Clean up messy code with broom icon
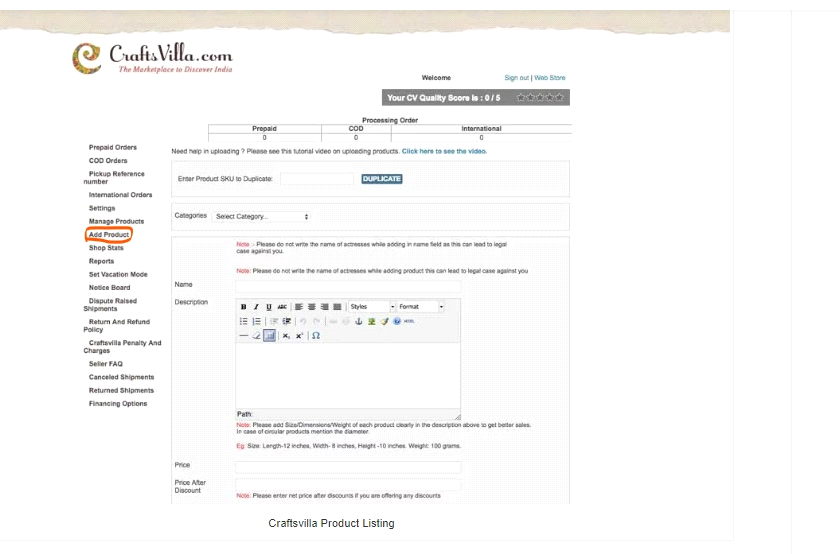The width and height of the screenshot is (840, 554). pyautogui.click(x=384, y=321)
